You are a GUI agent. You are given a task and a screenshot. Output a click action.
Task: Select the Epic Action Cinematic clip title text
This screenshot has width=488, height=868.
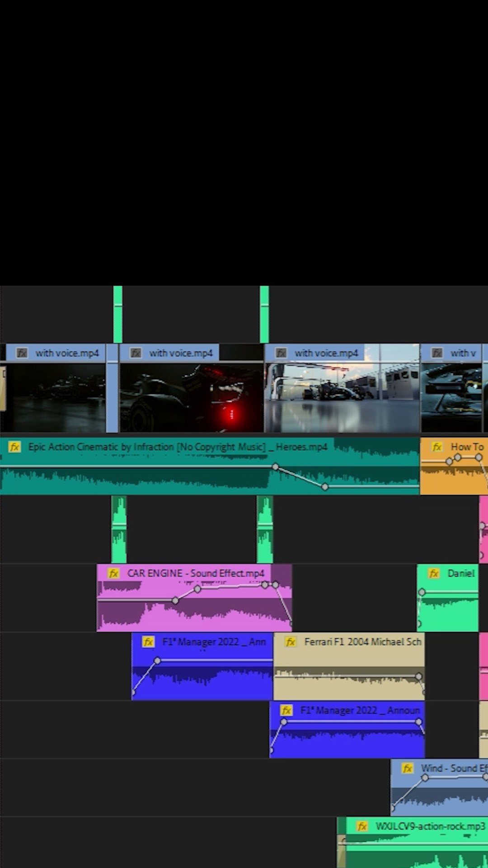point(178,447)
